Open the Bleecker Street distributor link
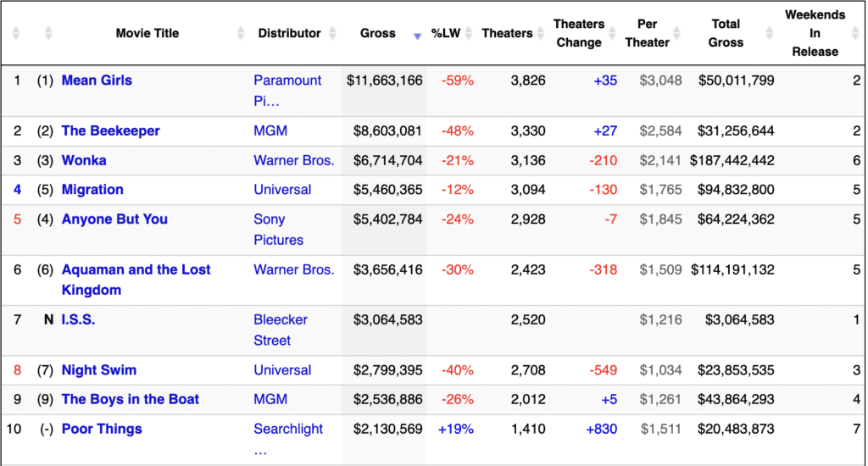 tap(280, 330)
